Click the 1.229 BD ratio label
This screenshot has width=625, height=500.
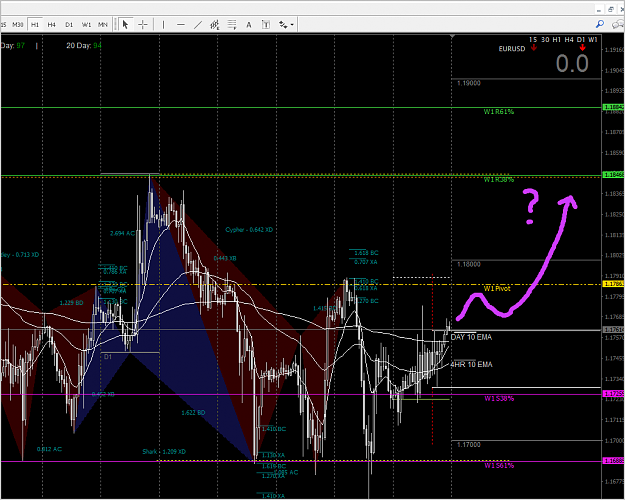[72, 303]
